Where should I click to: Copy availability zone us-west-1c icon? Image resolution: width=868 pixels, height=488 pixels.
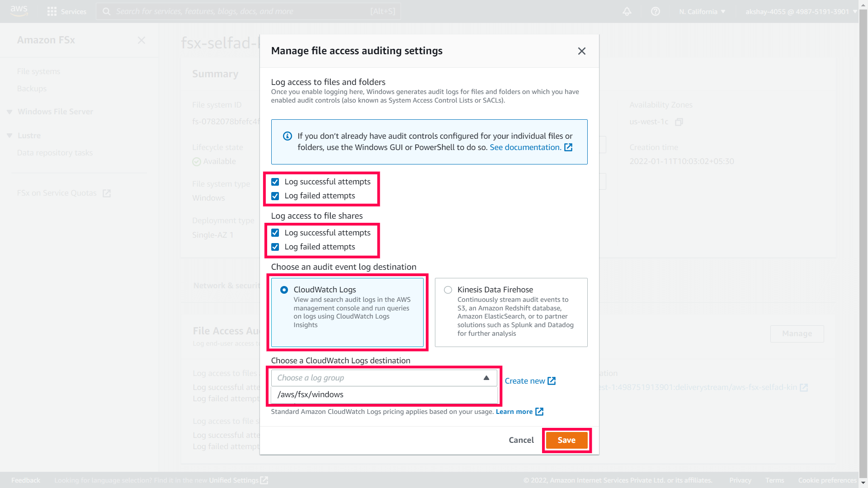coord(679,122)
